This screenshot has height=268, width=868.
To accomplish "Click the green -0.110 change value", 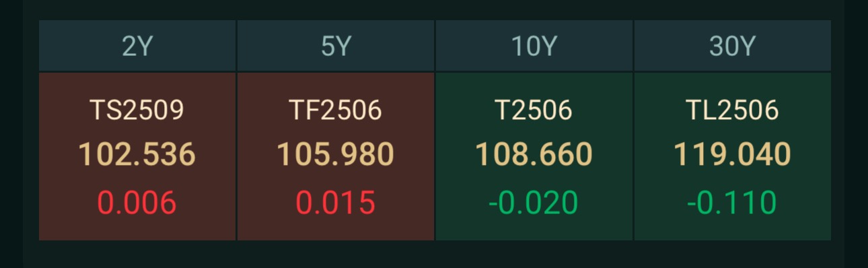I will [732, 203].
